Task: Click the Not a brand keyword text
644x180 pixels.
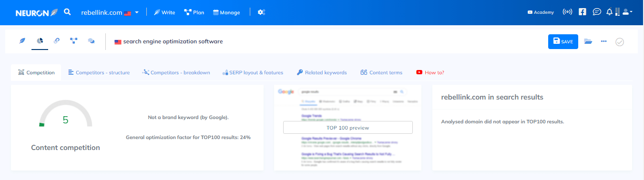Action: click(x=188, y=117)
